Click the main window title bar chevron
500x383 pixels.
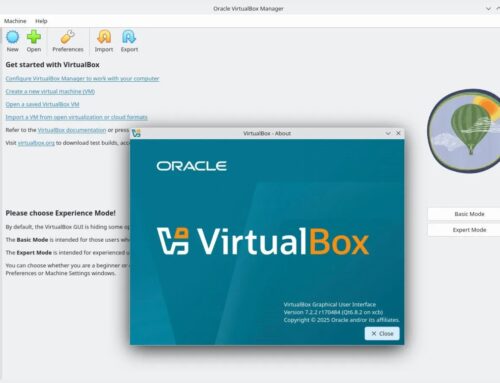click(488, 9)
